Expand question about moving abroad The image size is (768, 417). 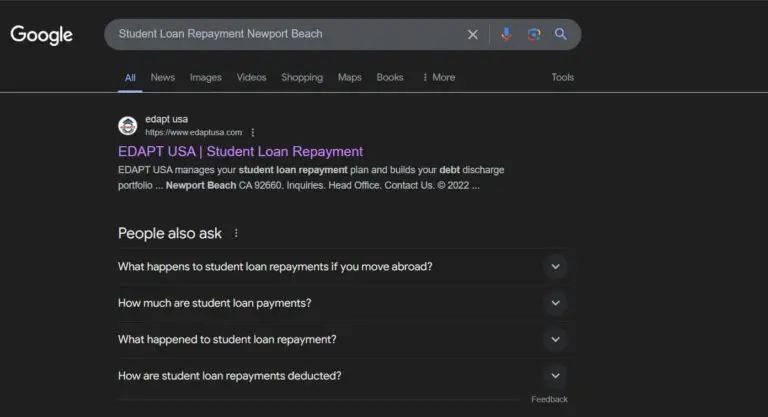tap(555, 267)
